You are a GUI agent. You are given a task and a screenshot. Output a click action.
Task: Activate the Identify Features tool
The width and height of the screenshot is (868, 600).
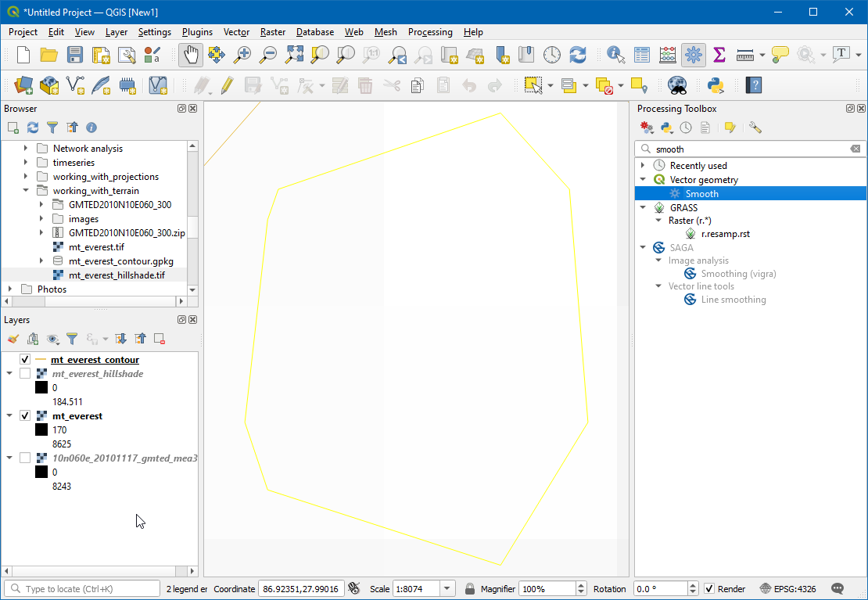tap(616, 55)
